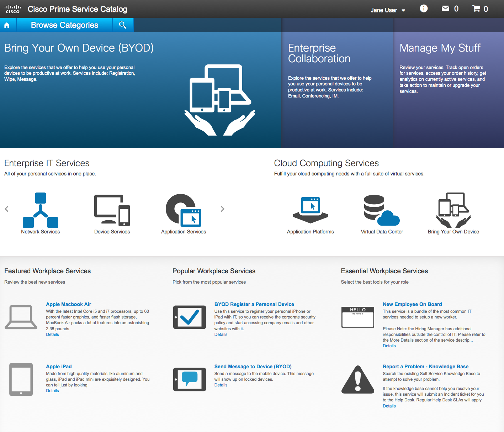The image size is (504, 432).
Task: Open the Browse Categories menu
Action: 64,25
